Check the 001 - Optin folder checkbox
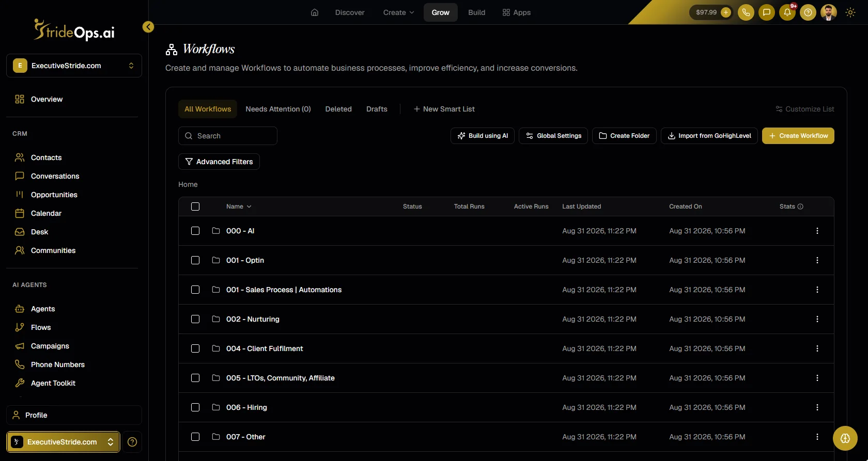The width and height of the screenshot is (868, 461). tap(195, 260)
